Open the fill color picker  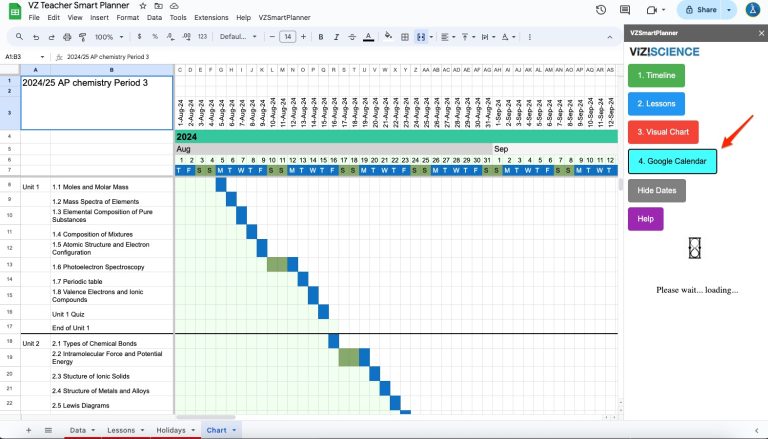coord(388,36)
